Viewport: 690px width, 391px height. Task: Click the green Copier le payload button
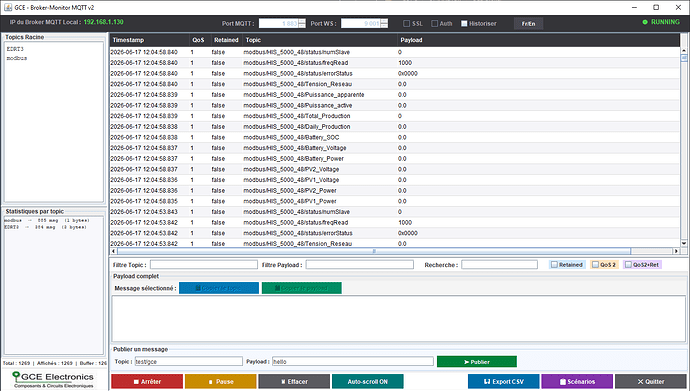(301, 288)
